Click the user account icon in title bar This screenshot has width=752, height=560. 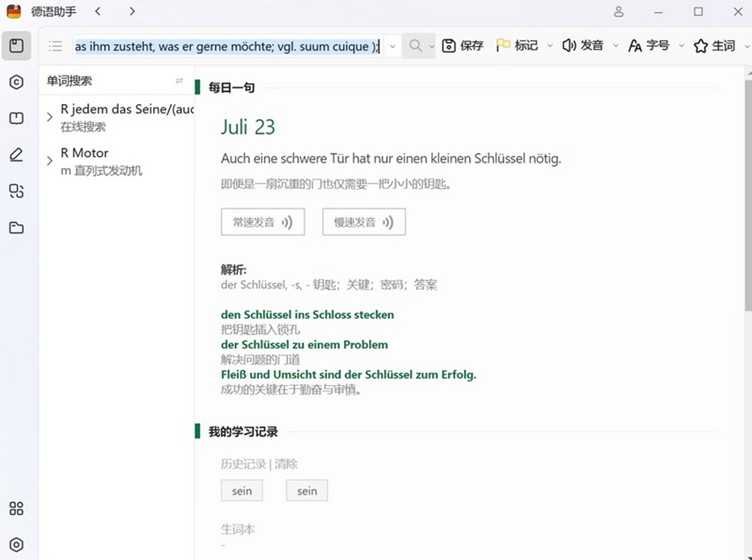[619, 11]
